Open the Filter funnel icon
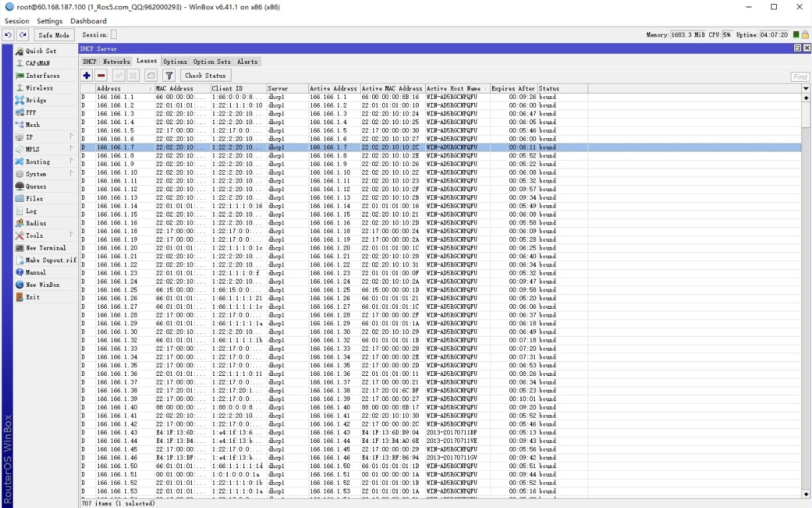This screenshot has height=508, width=812. tap(169, 76)
